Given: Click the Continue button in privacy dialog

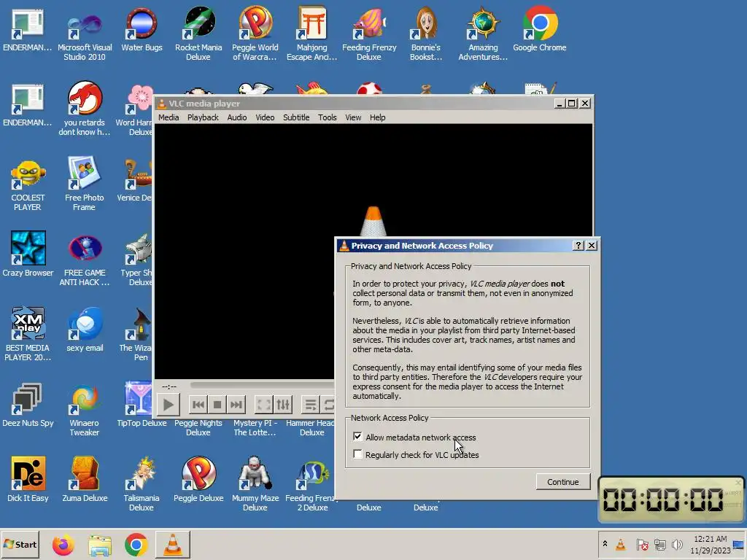Looking at the screenshot, I should tap(562, 482).
